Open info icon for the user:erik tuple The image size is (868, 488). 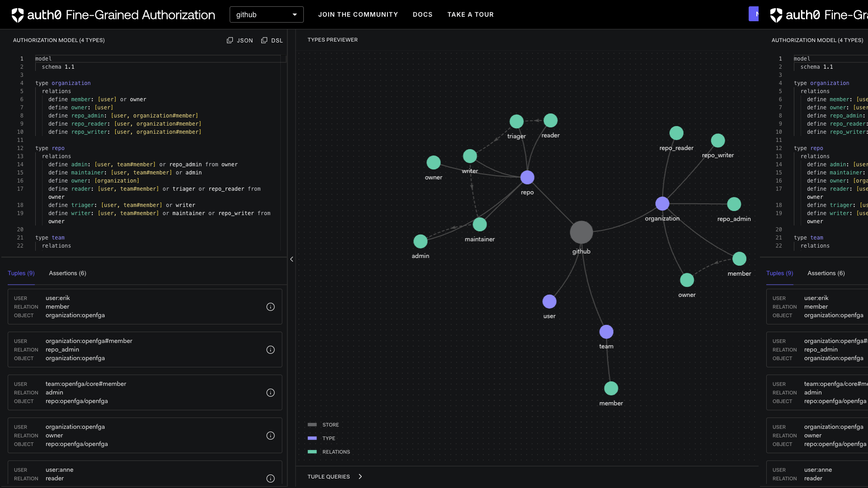270,307
